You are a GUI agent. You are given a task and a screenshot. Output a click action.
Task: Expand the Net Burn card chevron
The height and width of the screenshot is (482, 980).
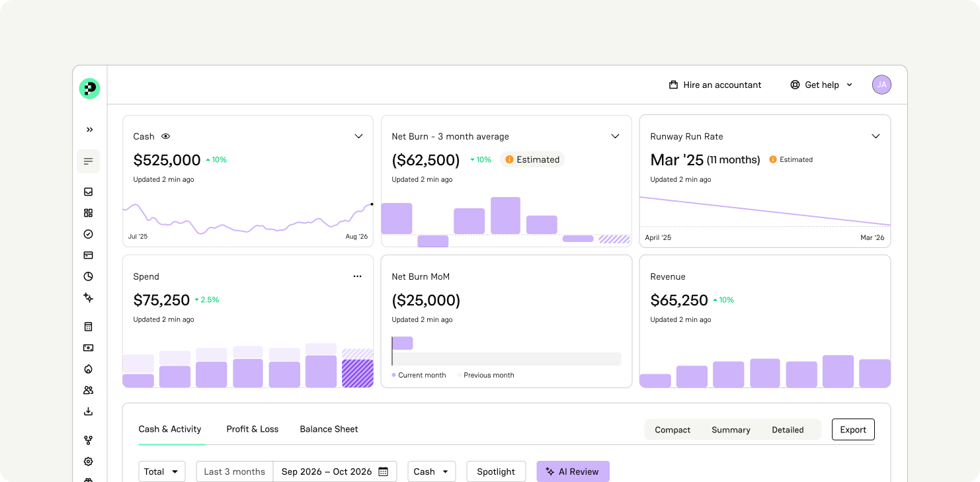pos(615,136)
